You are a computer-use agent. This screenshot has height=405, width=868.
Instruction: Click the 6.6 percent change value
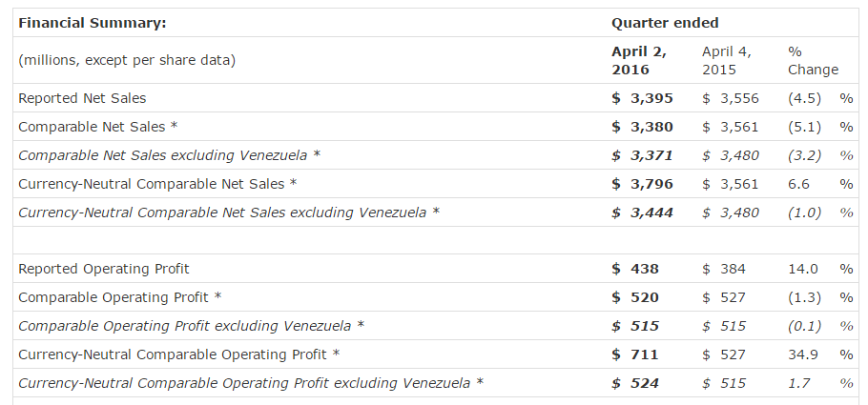(798, 184)
